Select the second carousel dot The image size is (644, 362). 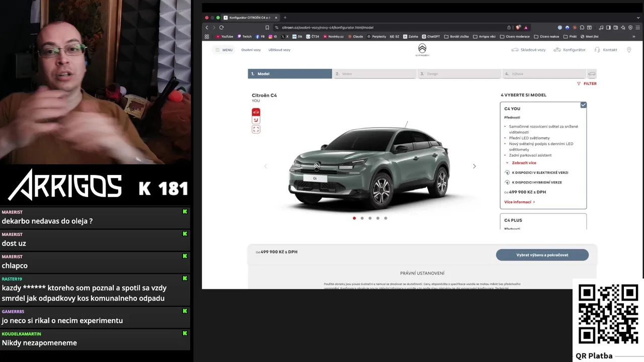point(362,218)
